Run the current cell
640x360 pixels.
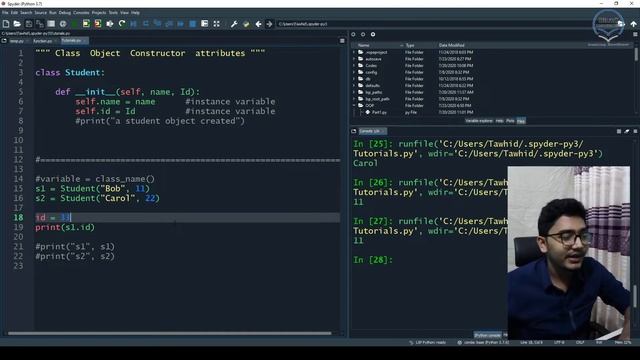86,24
